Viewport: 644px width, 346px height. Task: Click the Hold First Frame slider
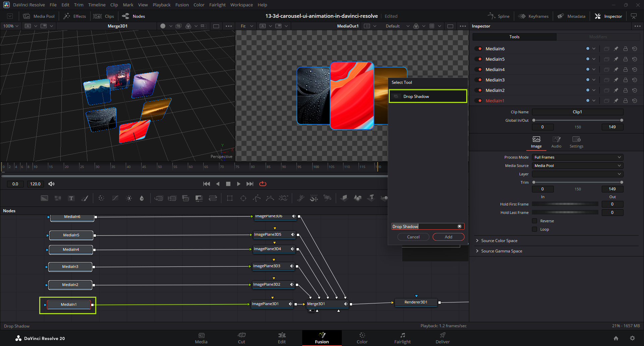click(565, 204)
